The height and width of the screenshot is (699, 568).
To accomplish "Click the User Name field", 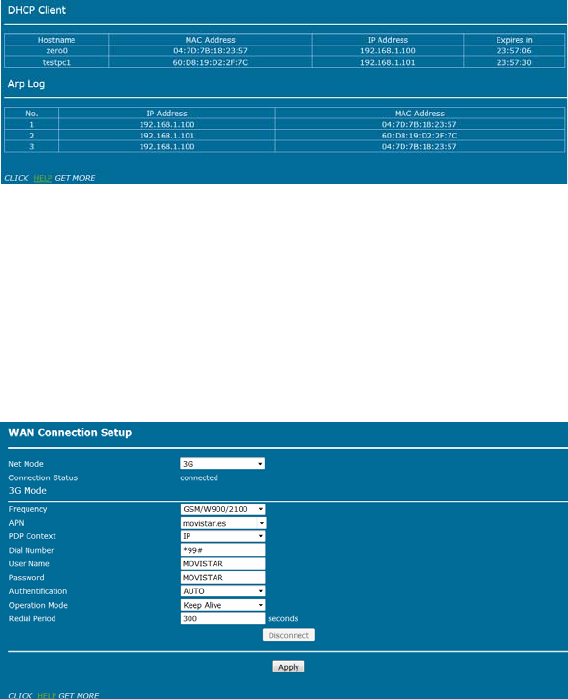I will point(223,563).
